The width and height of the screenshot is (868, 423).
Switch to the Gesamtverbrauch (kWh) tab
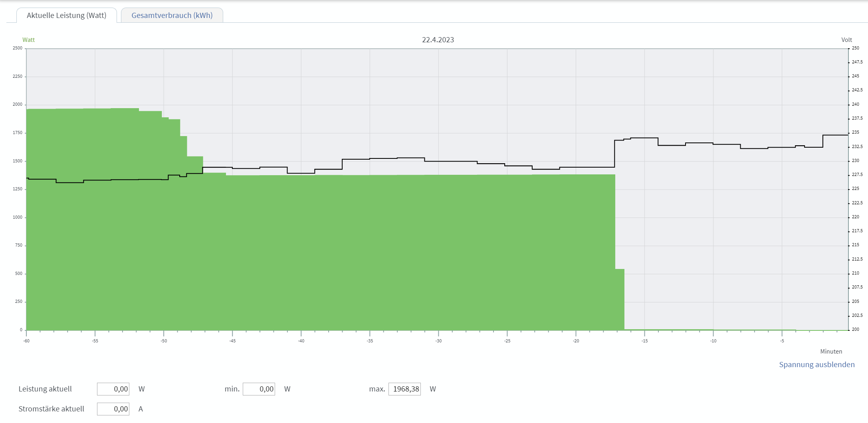pos(172,16)
